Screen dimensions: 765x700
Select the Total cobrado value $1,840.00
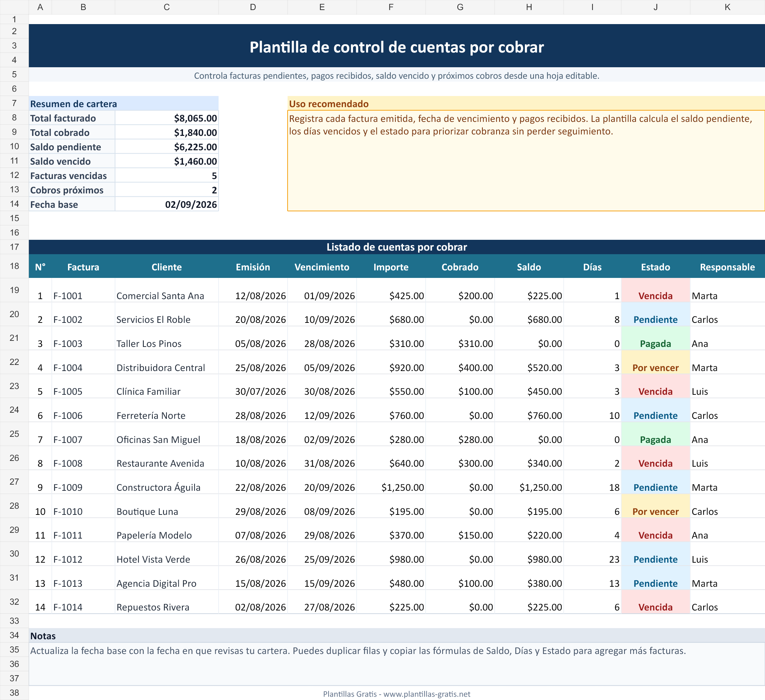pyautogui.click(x=166, y=132)
